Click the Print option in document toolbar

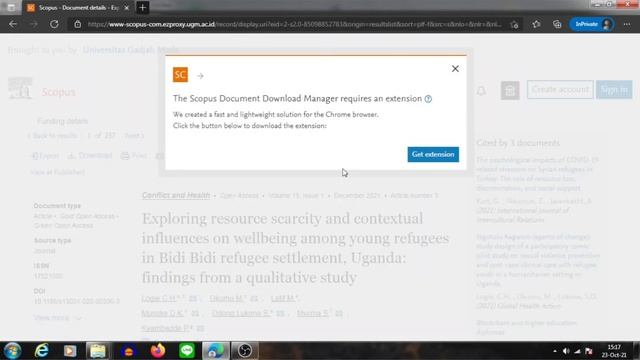pyautogui.click(x=134, y=156)
